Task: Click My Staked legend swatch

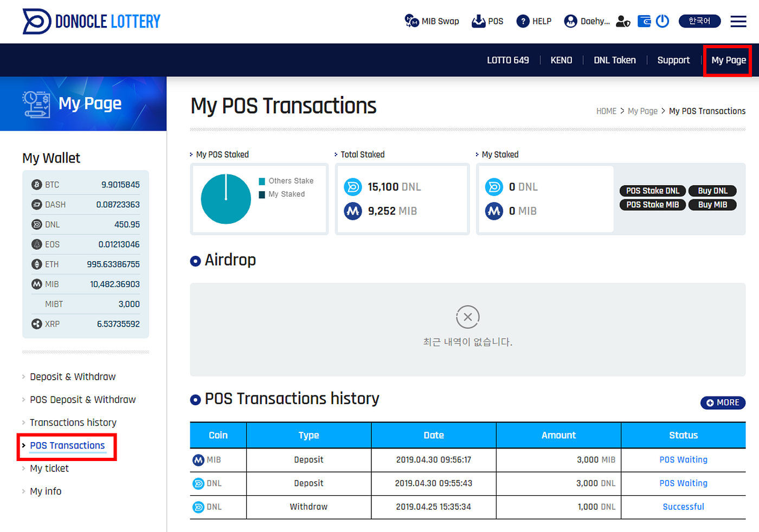Action: click(262, 194)
